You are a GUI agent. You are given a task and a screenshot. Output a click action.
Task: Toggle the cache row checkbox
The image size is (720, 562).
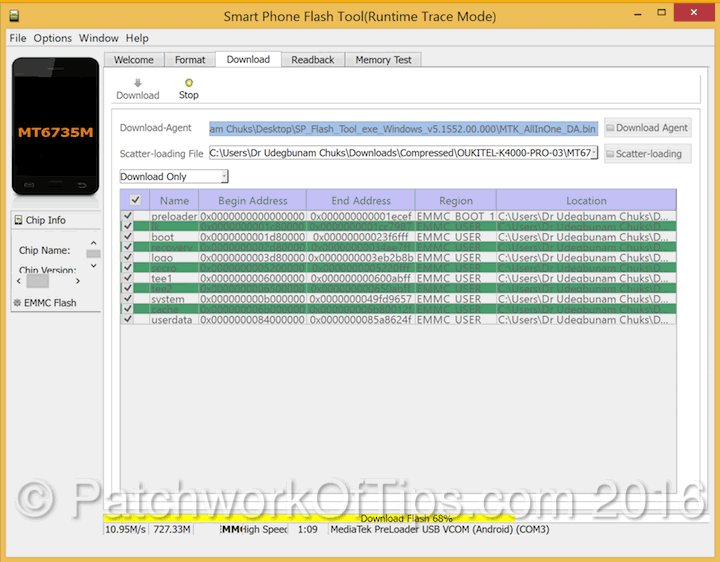click(x=128, y=309)
